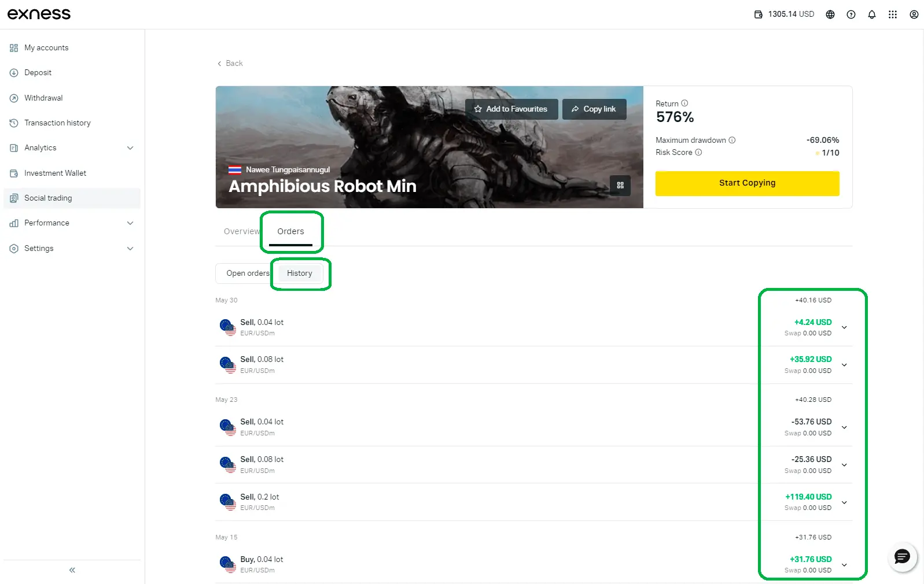Click the May 23 date header

pos(226,400)
